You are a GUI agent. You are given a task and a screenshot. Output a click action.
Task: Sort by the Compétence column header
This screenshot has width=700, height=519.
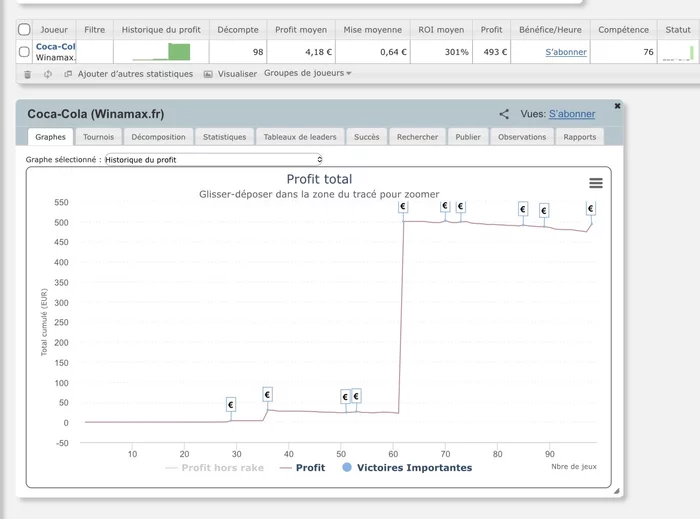tap(624, 30)
